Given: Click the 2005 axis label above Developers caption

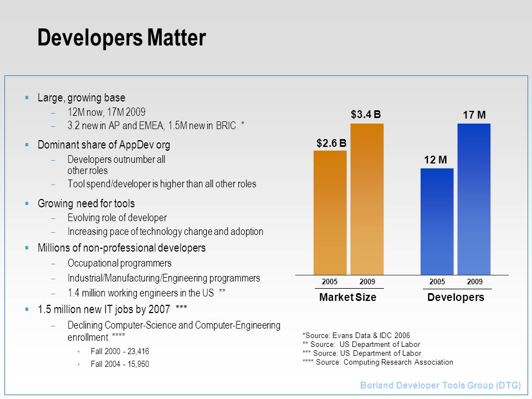Looking at the screenshot, I should 437,282.
